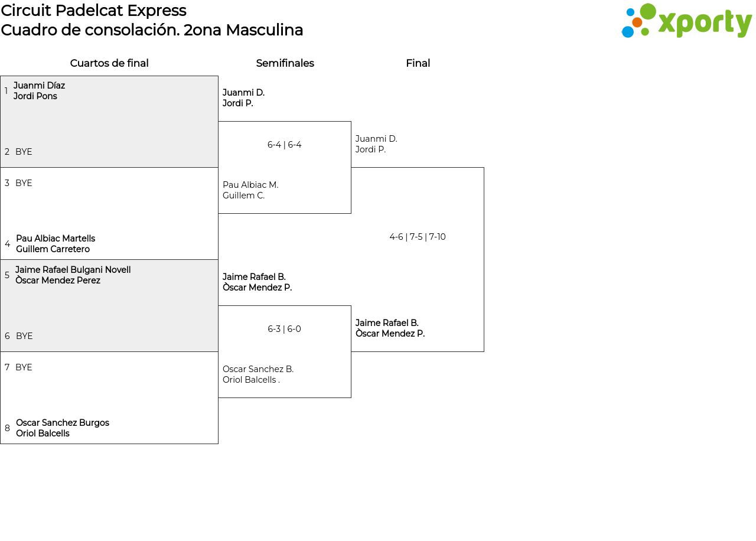
Task: Open the 6-3 | 6-0 semifinal score
Action: 284,329
